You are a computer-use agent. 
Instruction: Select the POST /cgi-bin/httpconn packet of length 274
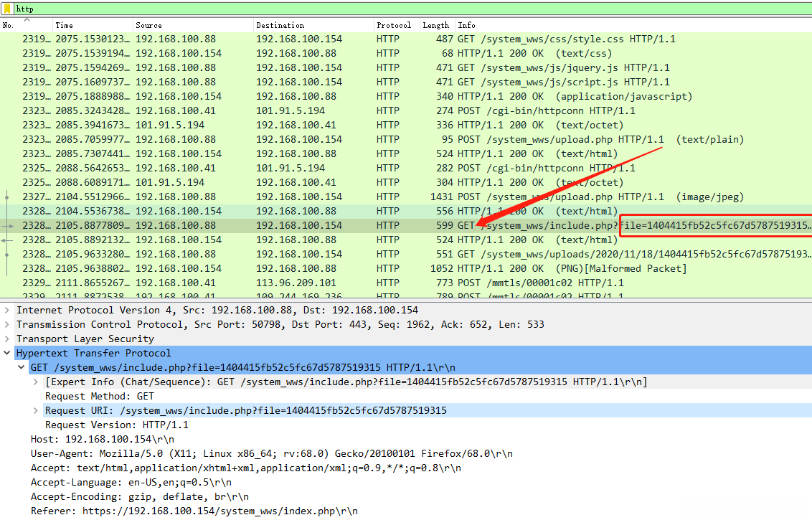click(x=406, y=111)
